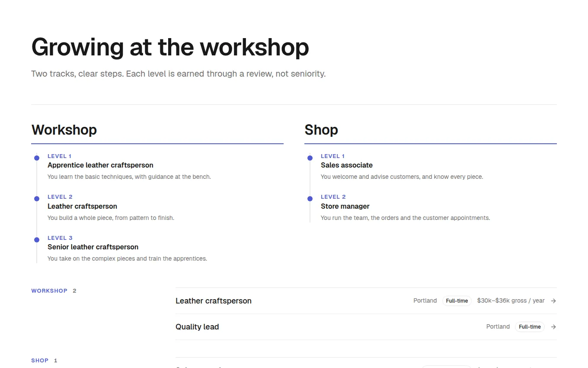588x368 pixels.
Task: Click the arrow icon beside Leather craftsperson salary
Action: pos(553,301)
